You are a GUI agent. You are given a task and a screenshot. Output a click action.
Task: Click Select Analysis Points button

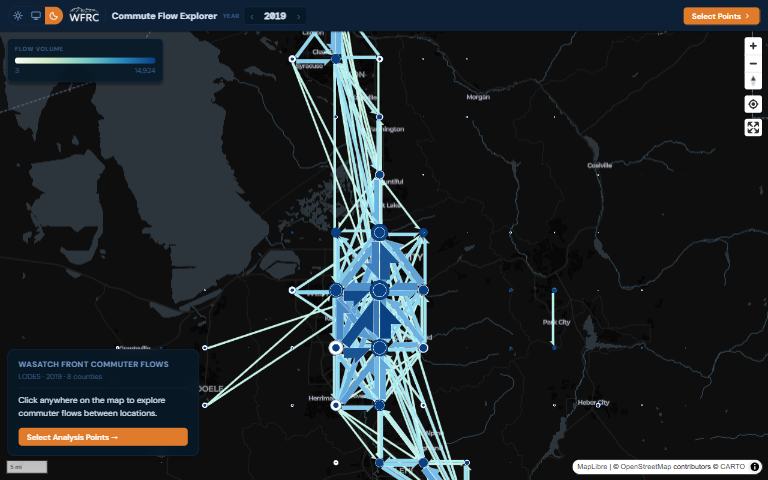click(103, 437)
